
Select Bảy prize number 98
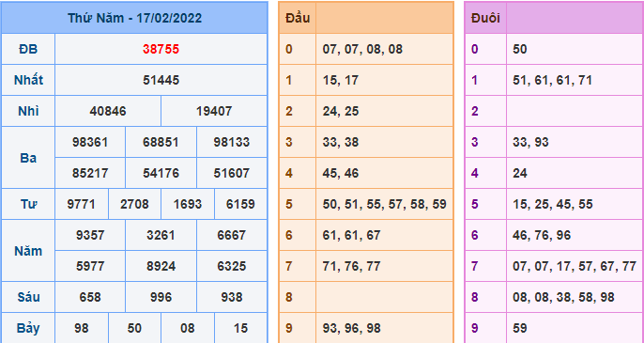[82, 328]
